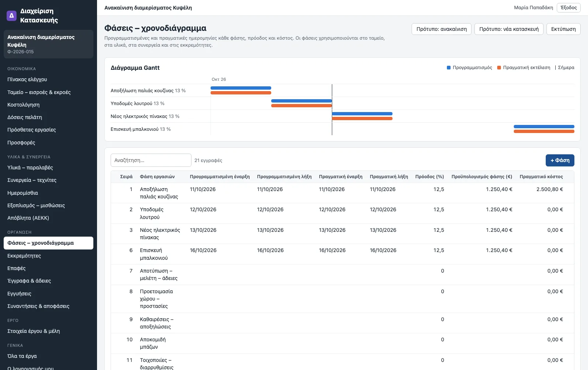Click the orange bar for Επισκευή μπαλκονιού
Viewport: 588px width, 370px height.
(x=544, y=132)
